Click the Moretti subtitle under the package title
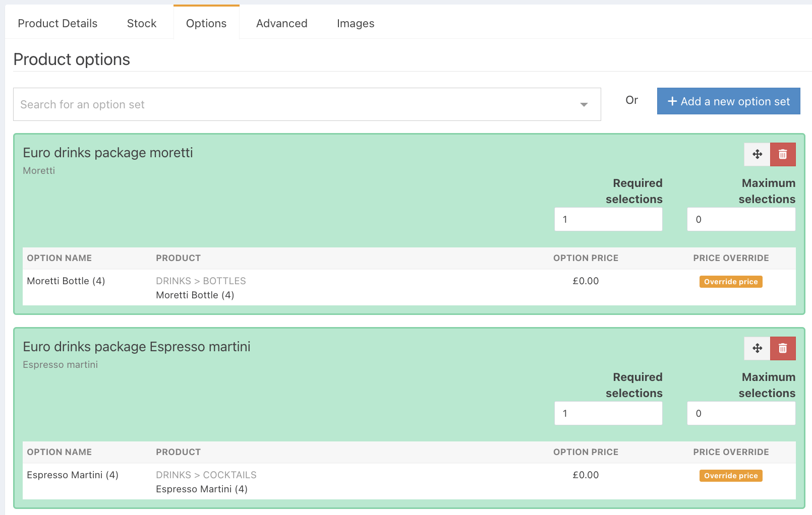The image size is (812, 515). (x=39, y=171)
